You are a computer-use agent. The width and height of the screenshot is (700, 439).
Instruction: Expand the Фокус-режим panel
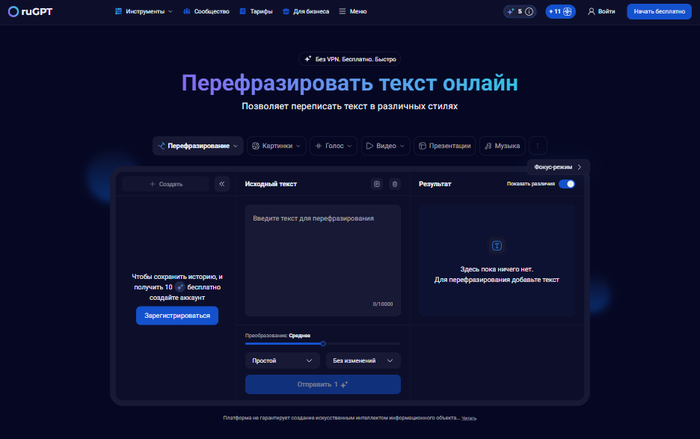pyautogui.click(x=557, y=166)
